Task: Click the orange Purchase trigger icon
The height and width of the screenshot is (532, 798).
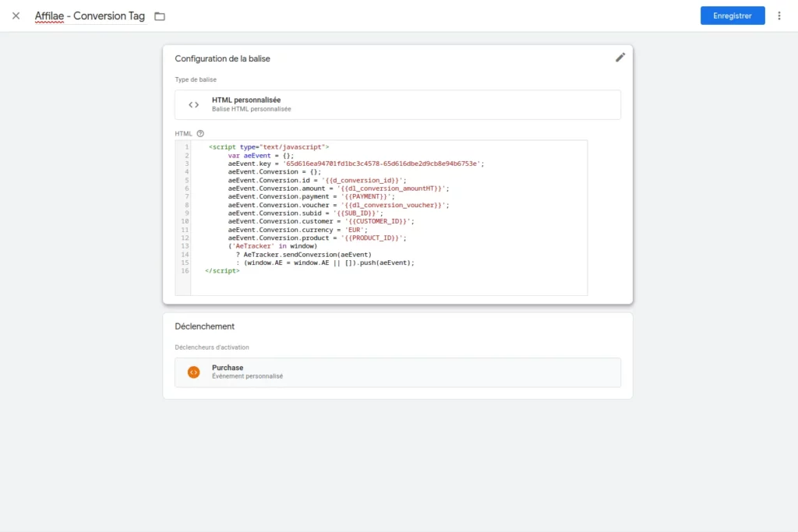Action: tap(193, 372)
